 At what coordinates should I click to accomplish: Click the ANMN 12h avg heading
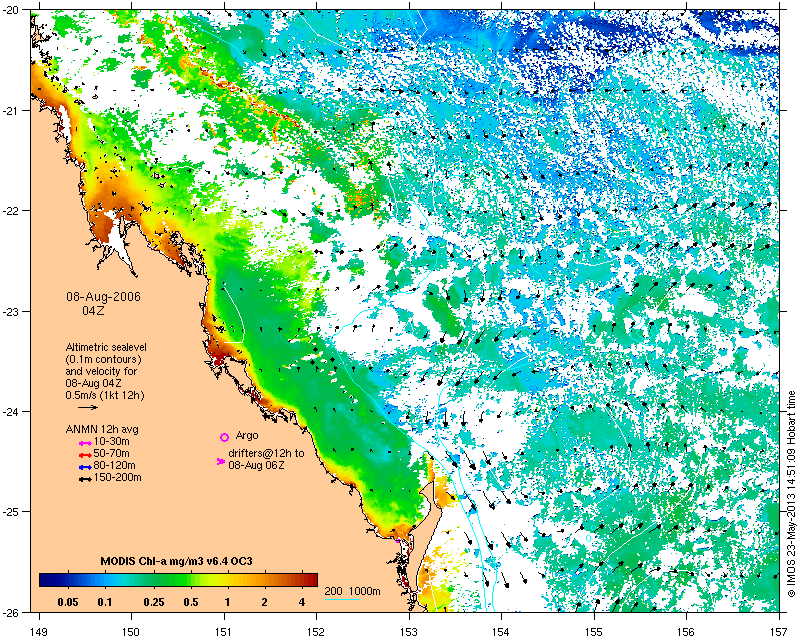coord(102,429)
